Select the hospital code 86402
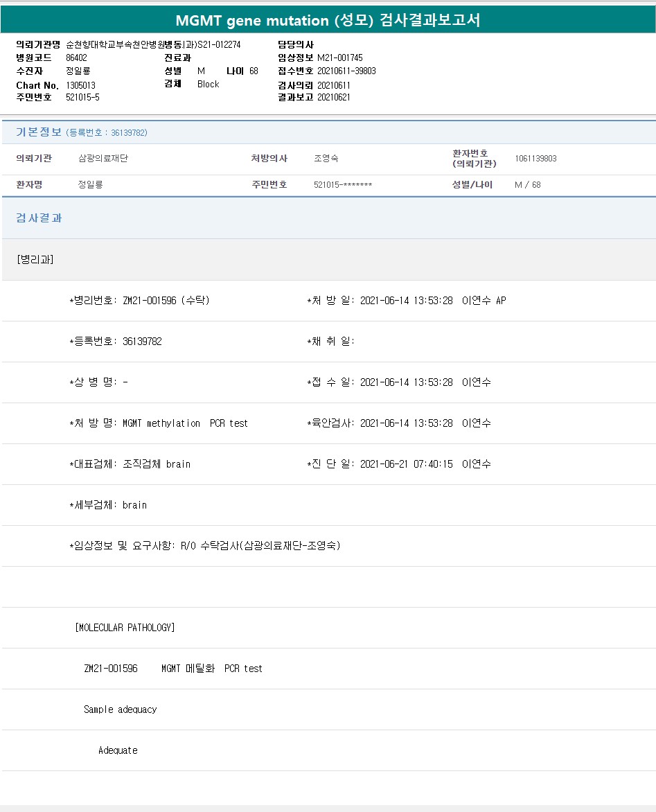The width and height of the screenshot is (656, 812). pyautogui.click(x=76, y=58)
